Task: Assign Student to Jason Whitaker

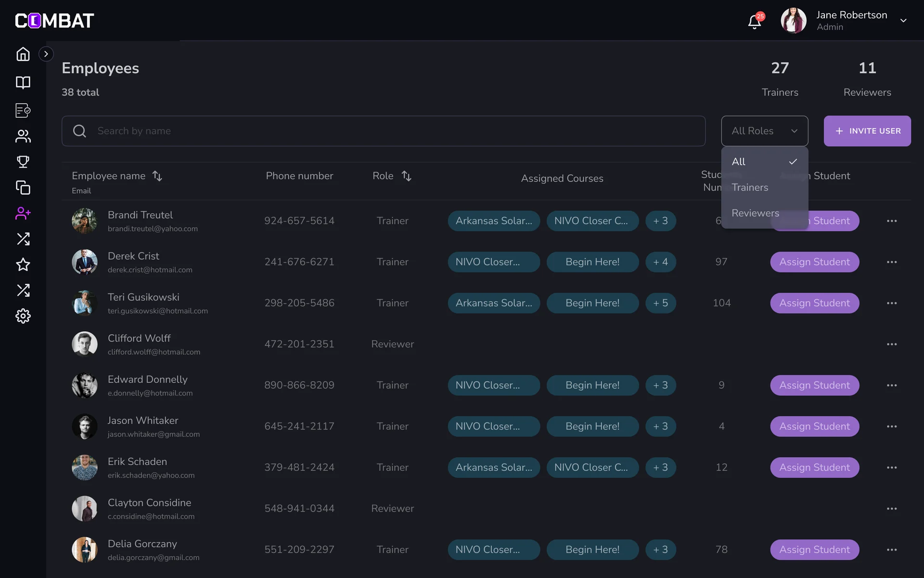Action: click(814, 426)
